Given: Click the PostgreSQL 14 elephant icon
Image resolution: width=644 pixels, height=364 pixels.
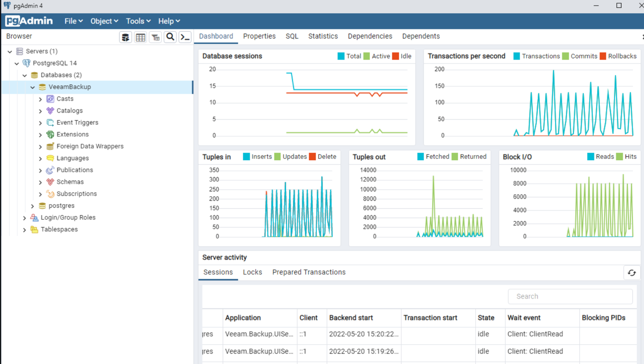Looking at the screenshot, I should tap(27, 63).
